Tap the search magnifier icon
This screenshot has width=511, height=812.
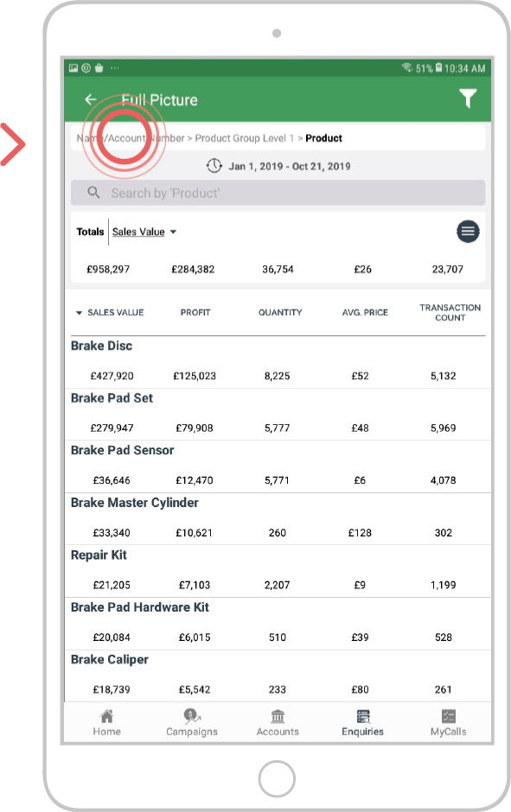93,193
